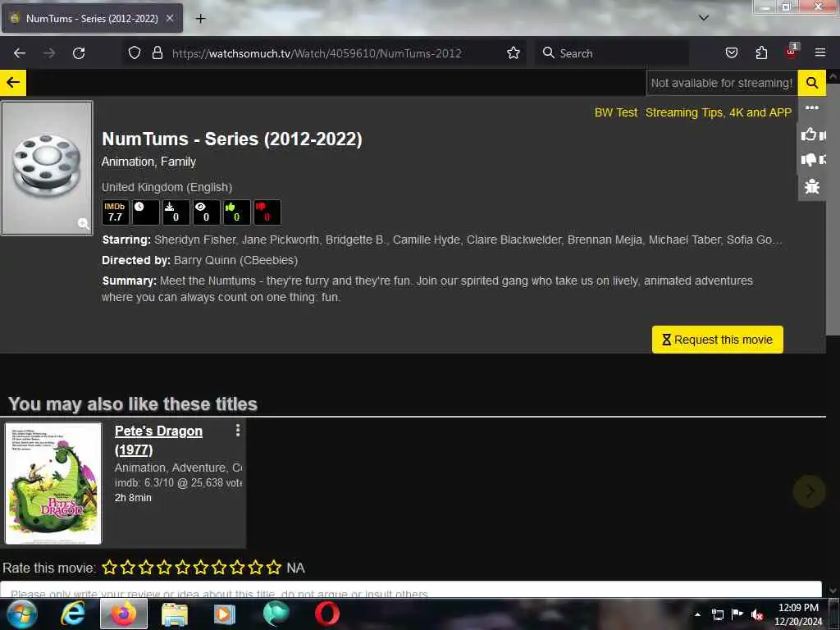The width and height of the screenshot is (840, 630).
Task: Click the yellow back arrow on the page
Action: (x=13, y=83)
